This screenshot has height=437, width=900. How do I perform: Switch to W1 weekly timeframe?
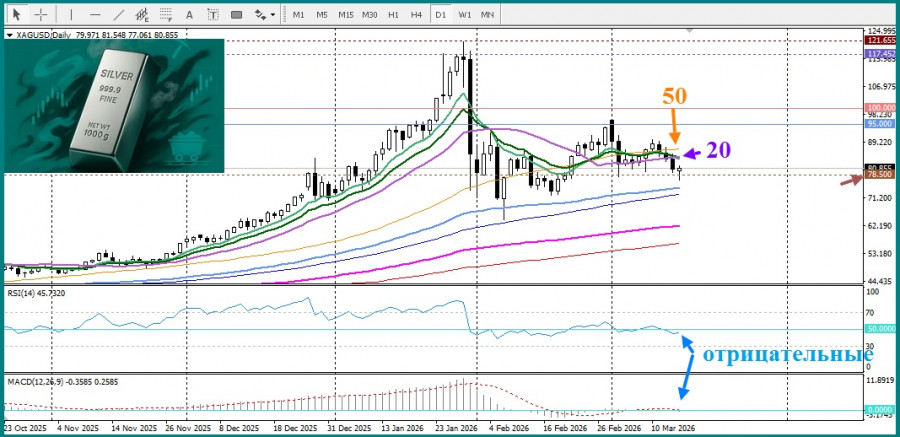(x=464, y=14)
